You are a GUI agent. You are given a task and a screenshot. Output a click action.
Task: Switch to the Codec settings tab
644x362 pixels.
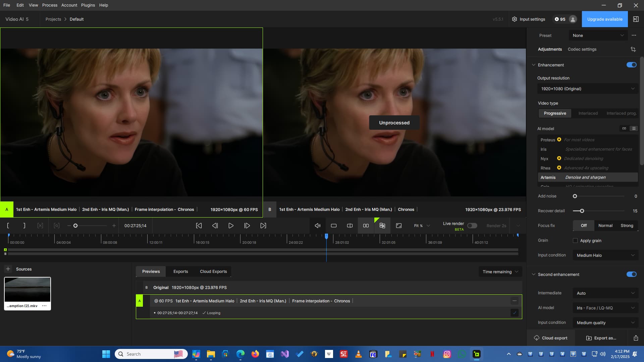click(x=582, y=49)
